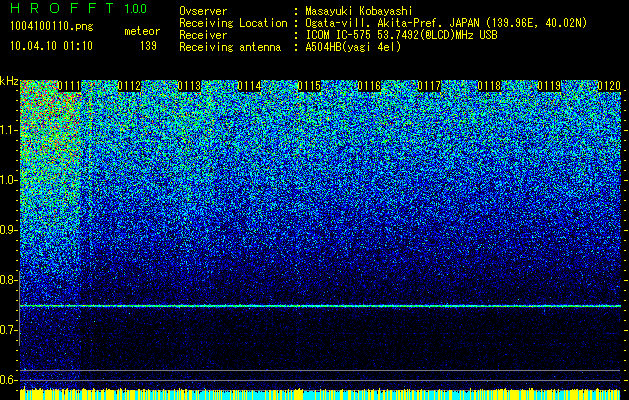Click the Receiving Location label

tap(233, 23)
